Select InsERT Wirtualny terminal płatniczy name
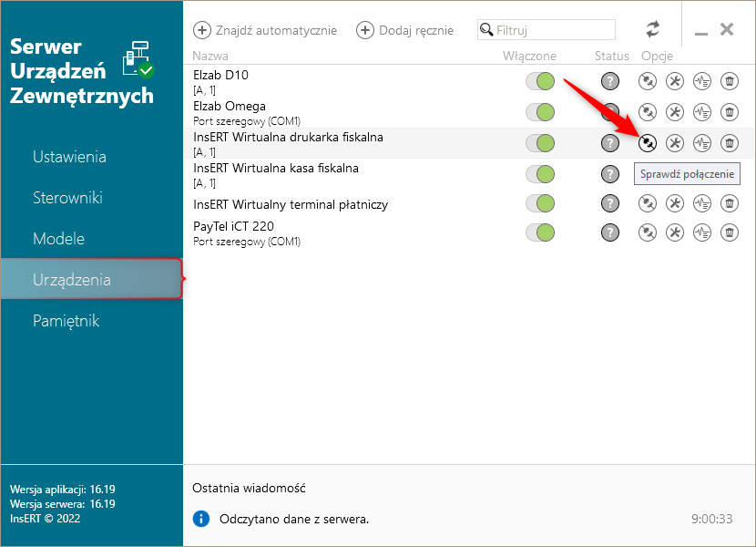This screenshot has width=756, height=547. pos(291,204)
